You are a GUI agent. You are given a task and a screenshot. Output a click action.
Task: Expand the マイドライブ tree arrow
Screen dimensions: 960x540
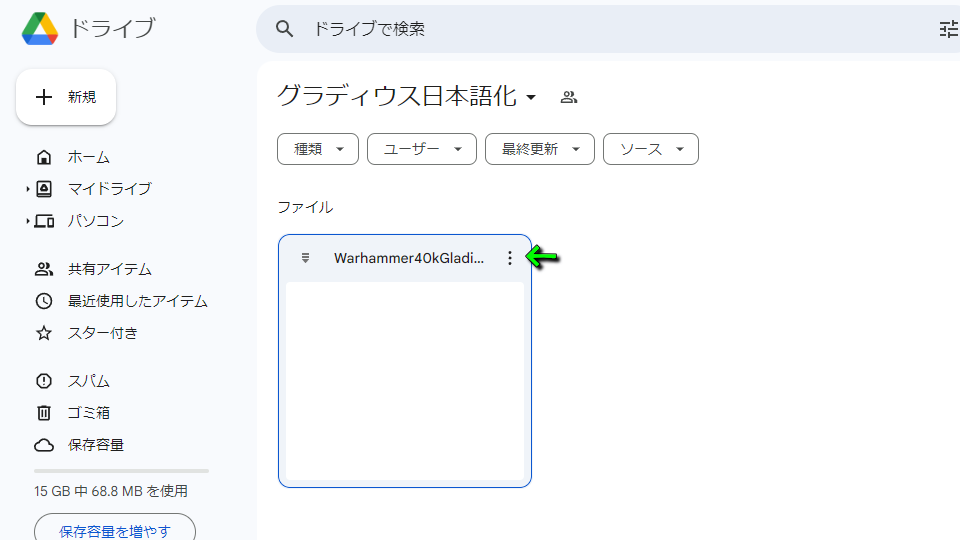tap(28, 189)
